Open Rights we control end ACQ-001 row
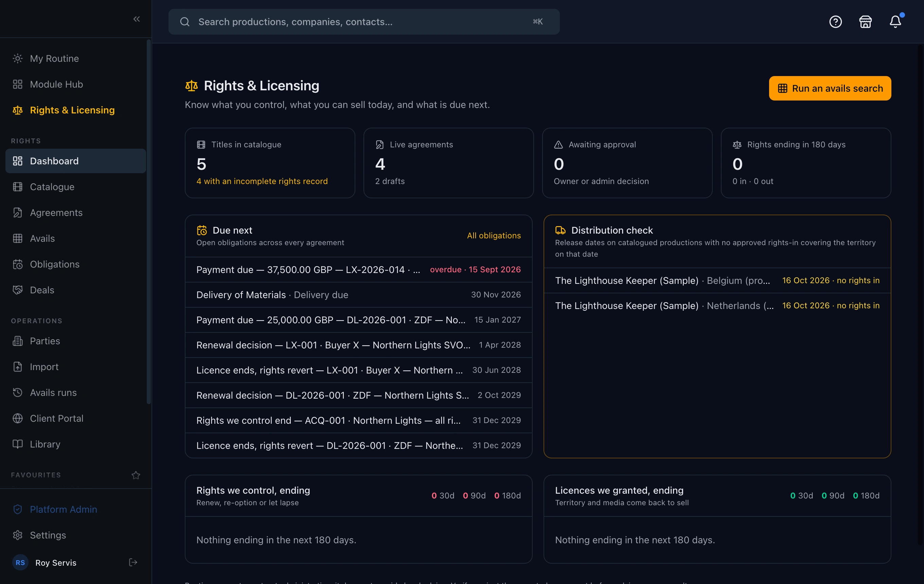This screenshot has height=584, width=924. pyautogui.click(x=358, y=420)
